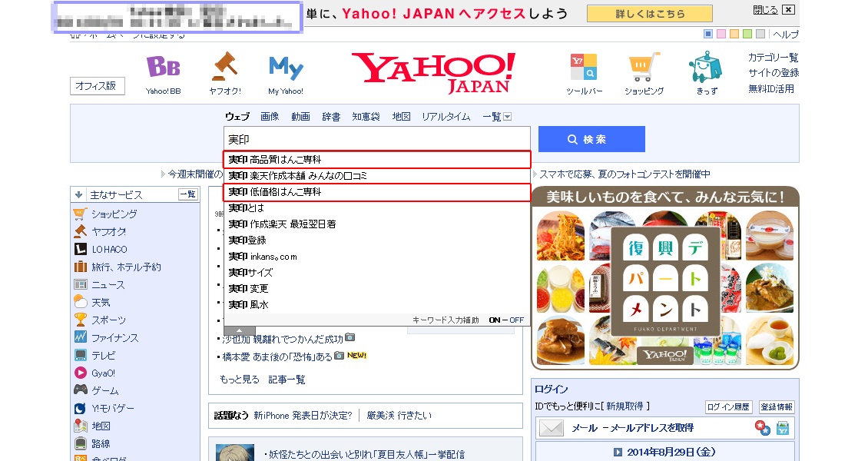The width and height of the screenshot is (868, 461).
Task: Click the Map (地図) sidebar icon
Action: [x=81, y=426]
